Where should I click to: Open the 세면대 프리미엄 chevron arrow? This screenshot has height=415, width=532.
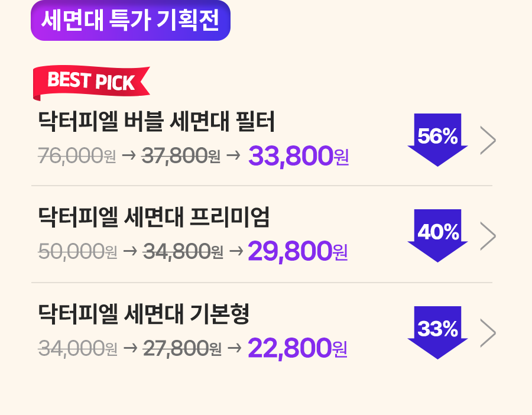click(x=488, y=236)
